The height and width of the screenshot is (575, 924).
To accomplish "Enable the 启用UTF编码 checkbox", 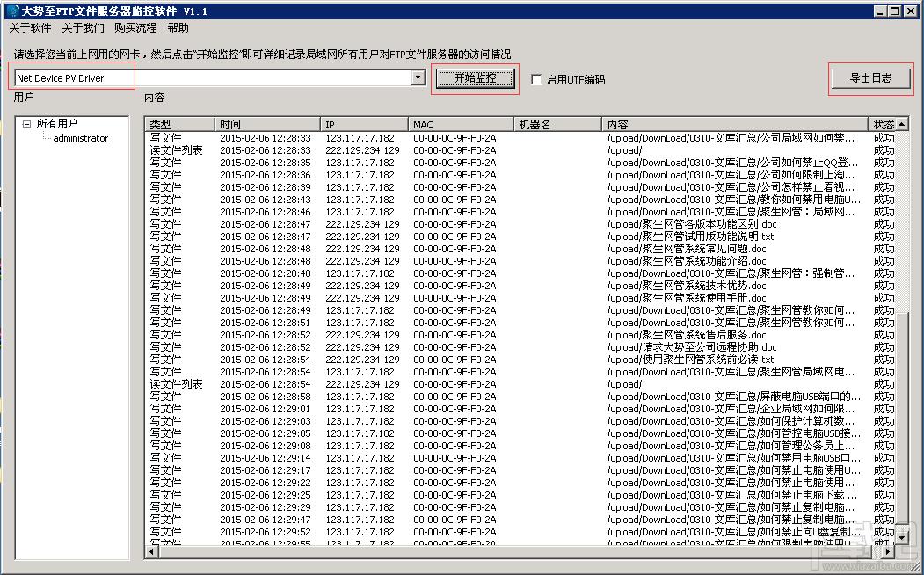I will [537, 80].
